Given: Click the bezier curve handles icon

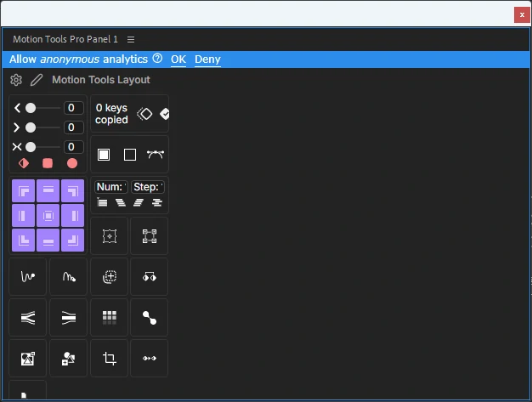Looking at the screenshot, I should (156, 155).
